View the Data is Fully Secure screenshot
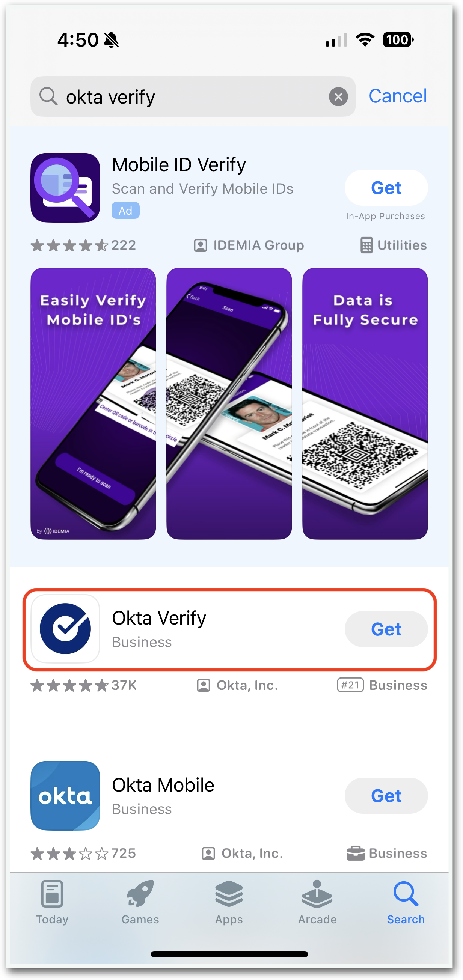This screenshot has width=463, height=980. point(365,403)
